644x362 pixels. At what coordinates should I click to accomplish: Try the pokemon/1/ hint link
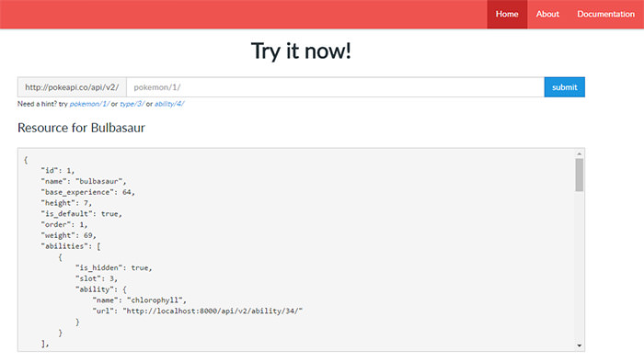(x=89, y=104)
